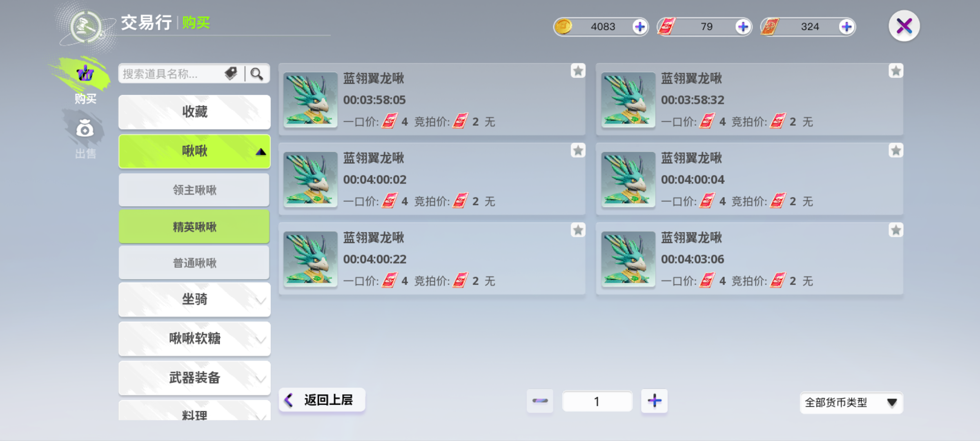The height and width of the screenshot is (441, 980).
Task: Add more orange tickets beside 324
Action: 846,27
